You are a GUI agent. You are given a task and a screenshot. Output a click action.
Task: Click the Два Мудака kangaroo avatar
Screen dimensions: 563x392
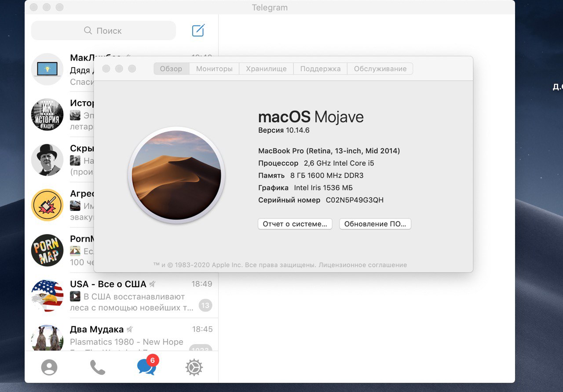click(x=48, y=338)
